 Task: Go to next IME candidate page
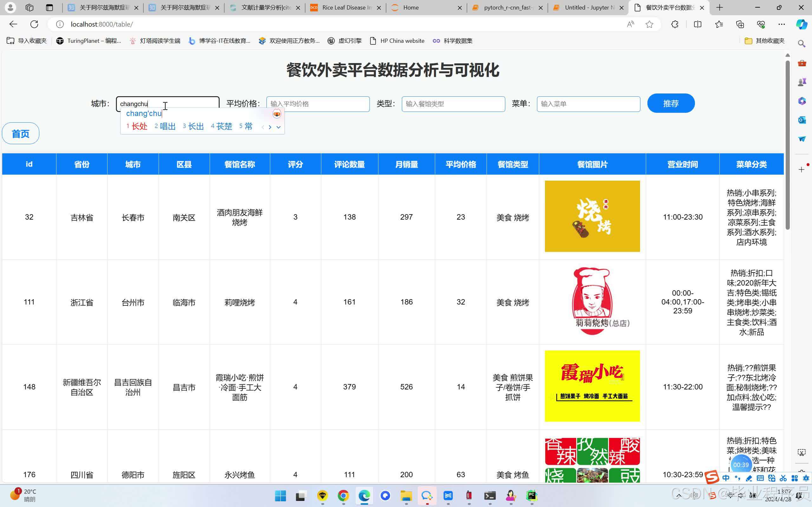270,127
